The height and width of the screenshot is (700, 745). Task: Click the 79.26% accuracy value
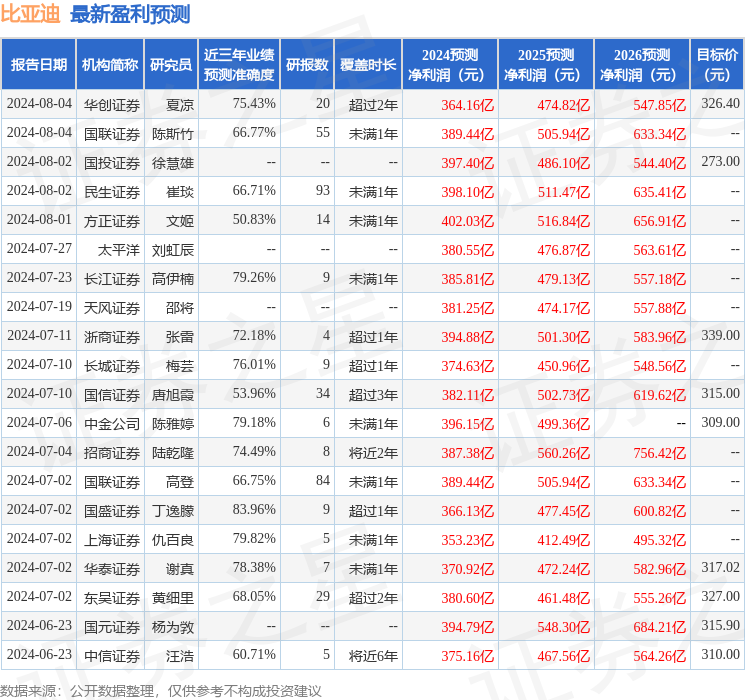(254, 277)
